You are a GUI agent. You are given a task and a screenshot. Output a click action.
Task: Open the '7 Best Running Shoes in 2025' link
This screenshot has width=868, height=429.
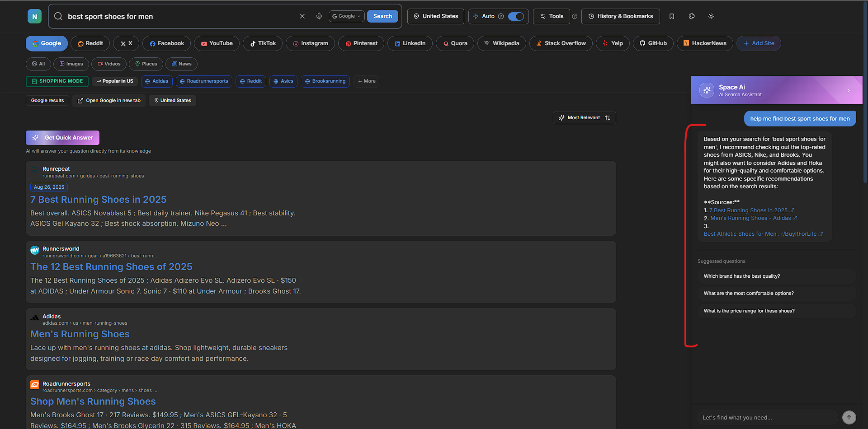(x=98, y=199)
